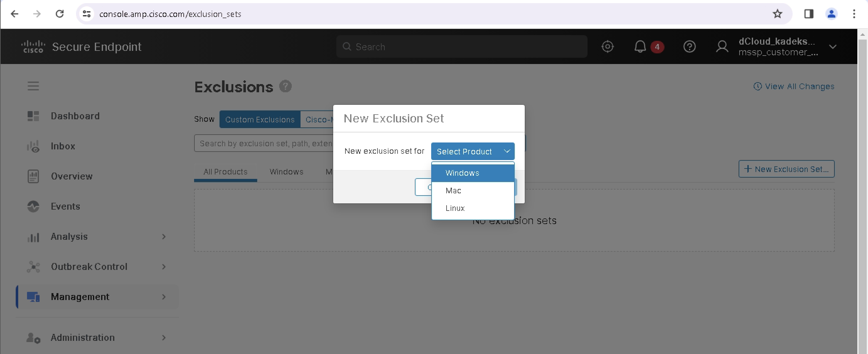
Task: Open View All Changes link
Action: tap(794, 86)
